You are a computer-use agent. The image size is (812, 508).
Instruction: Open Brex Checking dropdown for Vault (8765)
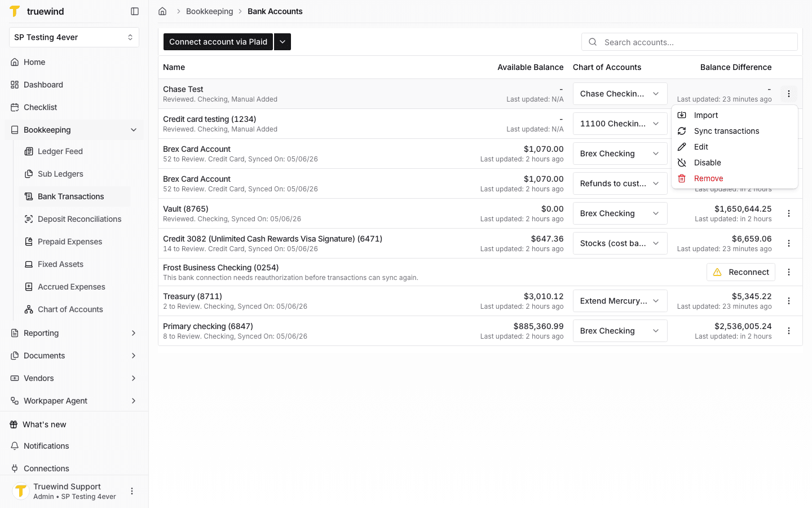point(620,213)
